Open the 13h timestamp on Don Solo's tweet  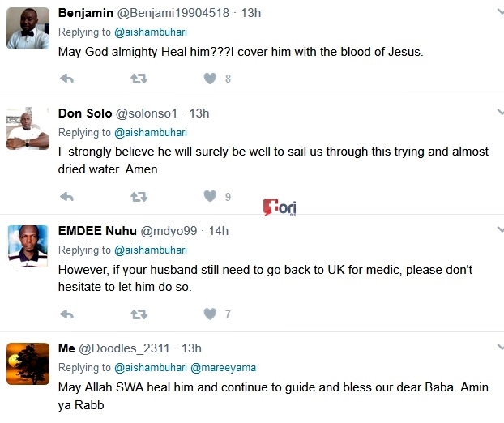[x=199, y=113]
